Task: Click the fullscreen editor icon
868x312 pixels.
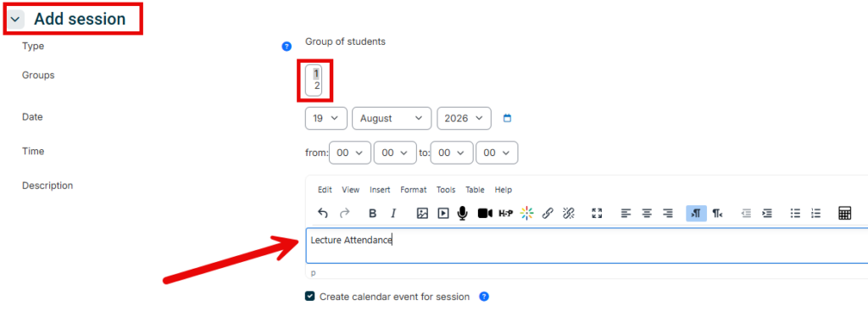Action: pyautogui.click(x=597, y=214)
